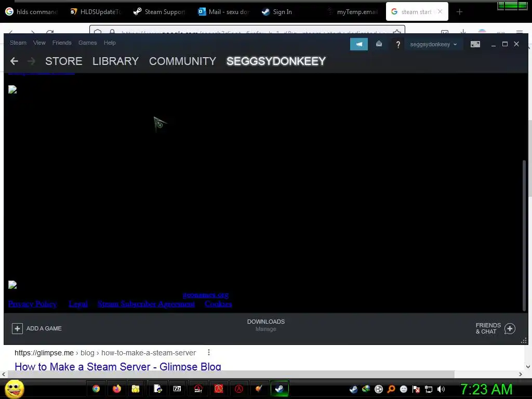Click Firefox horizontal scrollbar at bottom
532x399 pixels.
click(231, 374)
